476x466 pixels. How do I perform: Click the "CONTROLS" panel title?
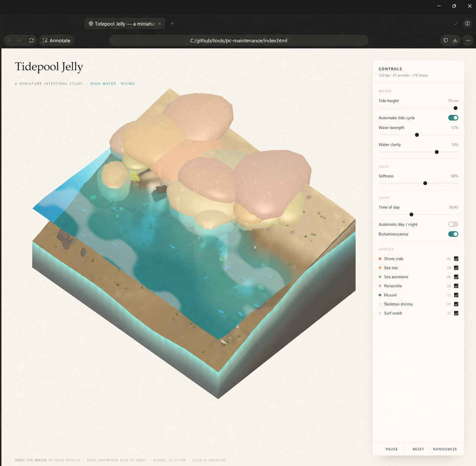point(390,69)
